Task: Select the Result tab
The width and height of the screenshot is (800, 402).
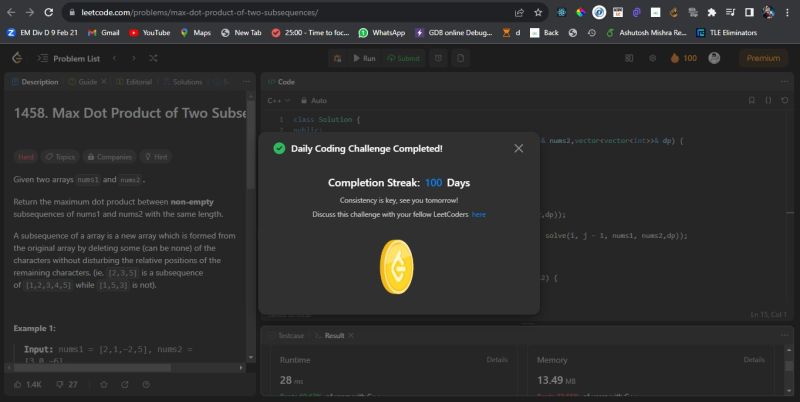Action: coord(330,335)
